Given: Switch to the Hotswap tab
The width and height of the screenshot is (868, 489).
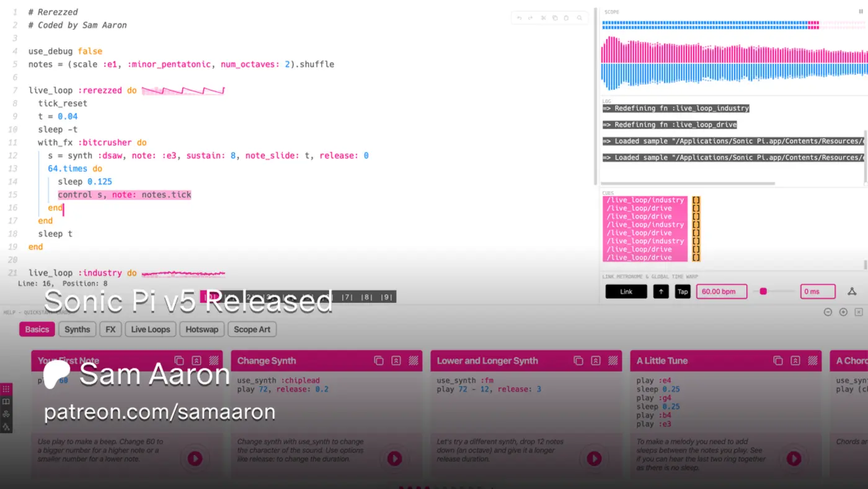Looking at the screenshot, I should [202, 330].
